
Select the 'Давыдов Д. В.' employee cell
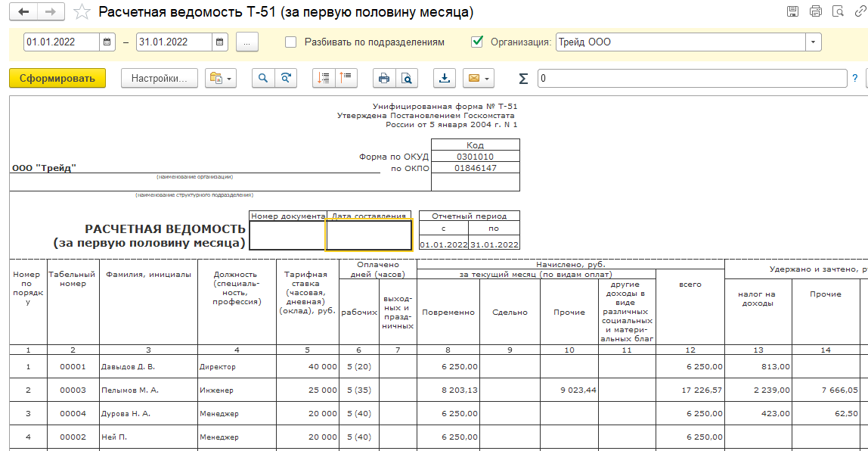[x=148, y=367]
